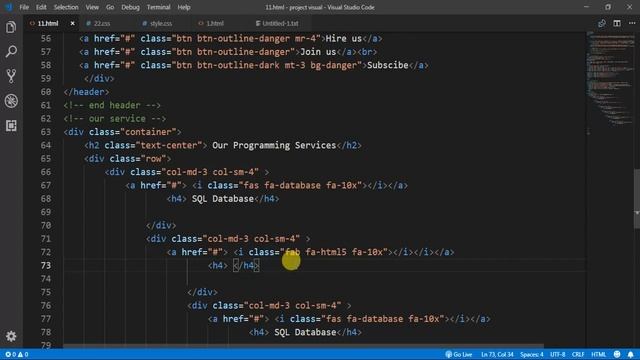Open the Debug menu

(130, 7)
